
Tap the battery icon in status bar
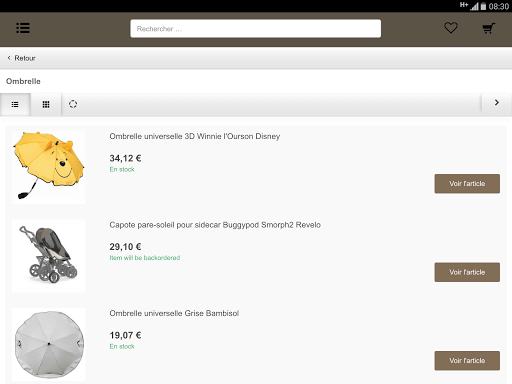[x=483, y=6]
